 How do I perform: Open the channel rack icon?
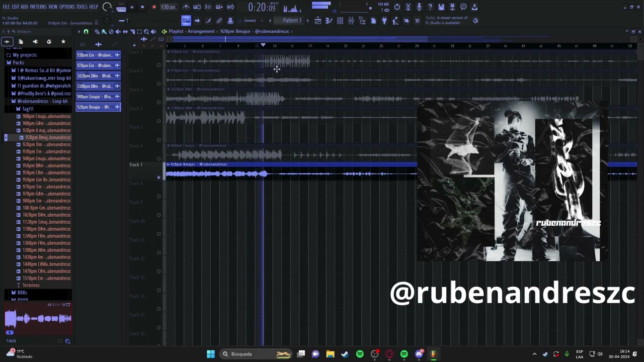click(x=340, y=21)
